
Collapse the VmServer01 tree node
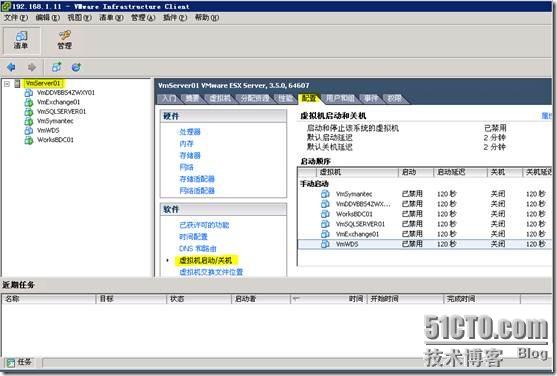point(7,84)
